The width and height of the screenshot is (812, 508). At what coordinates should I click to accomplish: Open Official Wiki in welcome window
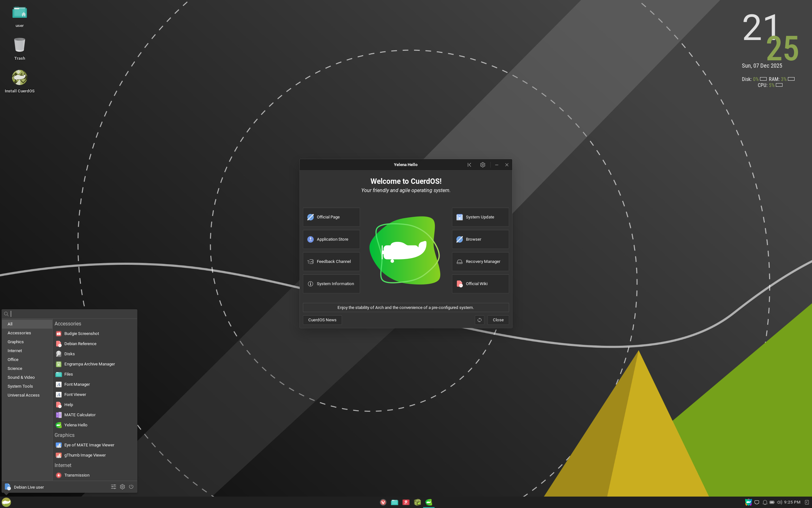[x=480, y=284]
